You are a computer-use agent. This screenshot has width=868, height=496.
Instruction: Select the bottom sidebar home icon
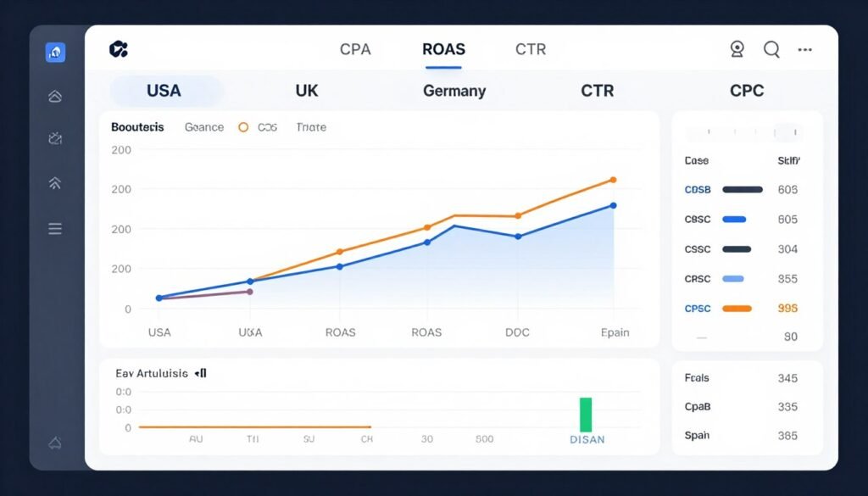pyautogui.click(x=54, y=442)
